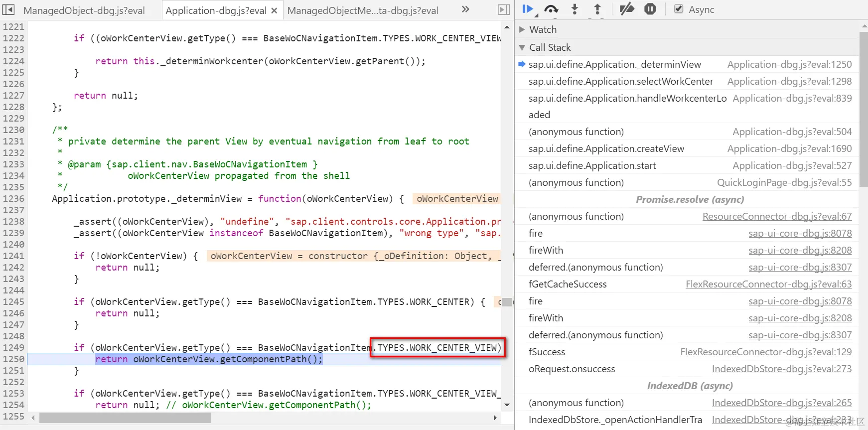The width and height of the screenshot is (868, 430).
Task: Show more tabs chevron
Action: pos(465,9)
